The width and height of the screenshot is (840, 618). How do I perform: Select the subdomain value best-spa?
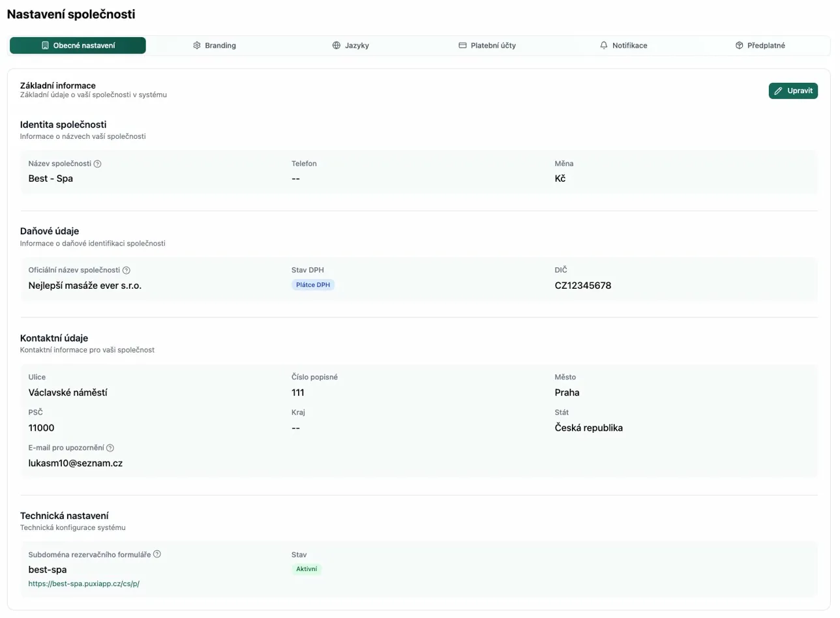[48, 569]
